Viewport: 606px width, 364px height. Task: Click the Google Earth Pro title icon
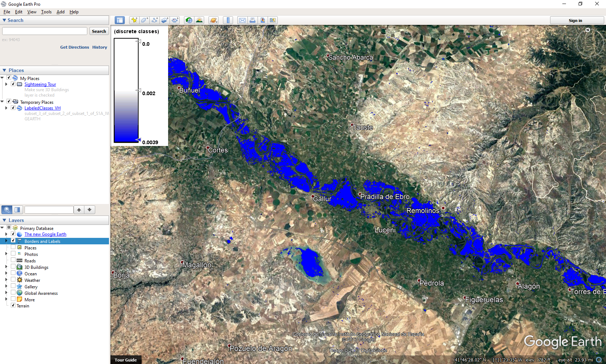coord(4,4)
